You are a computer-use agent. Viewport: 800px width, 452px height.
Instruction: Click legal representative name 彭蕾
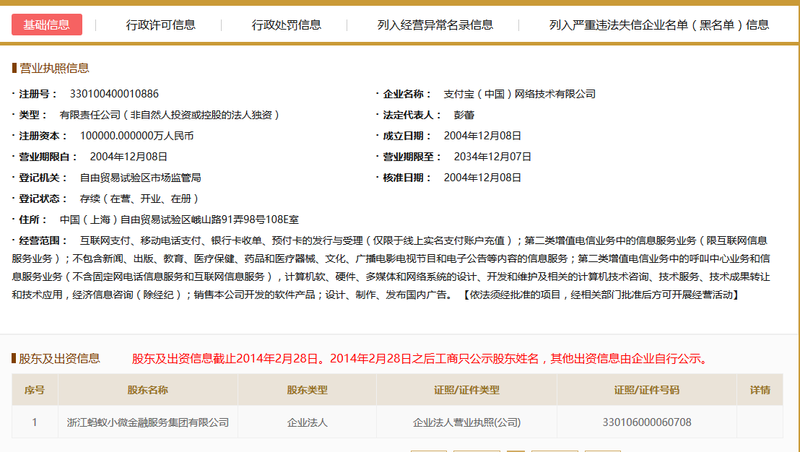pos(464,115)
